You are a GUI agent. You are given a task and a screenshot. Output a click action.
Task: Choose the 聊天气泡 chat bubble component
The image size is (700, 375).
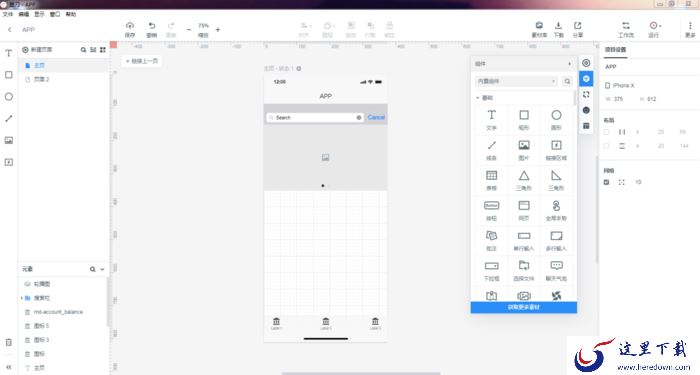tap(556, 270)
